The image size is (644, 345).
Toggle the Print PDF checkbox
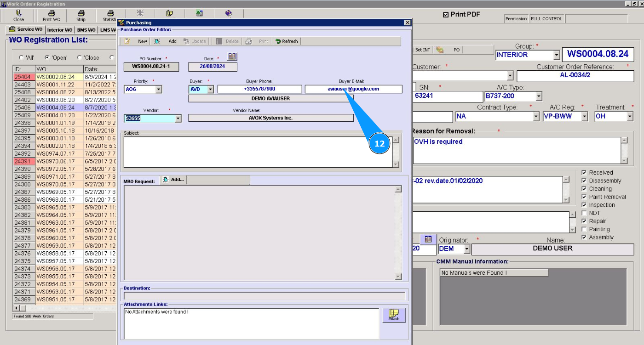445,15
